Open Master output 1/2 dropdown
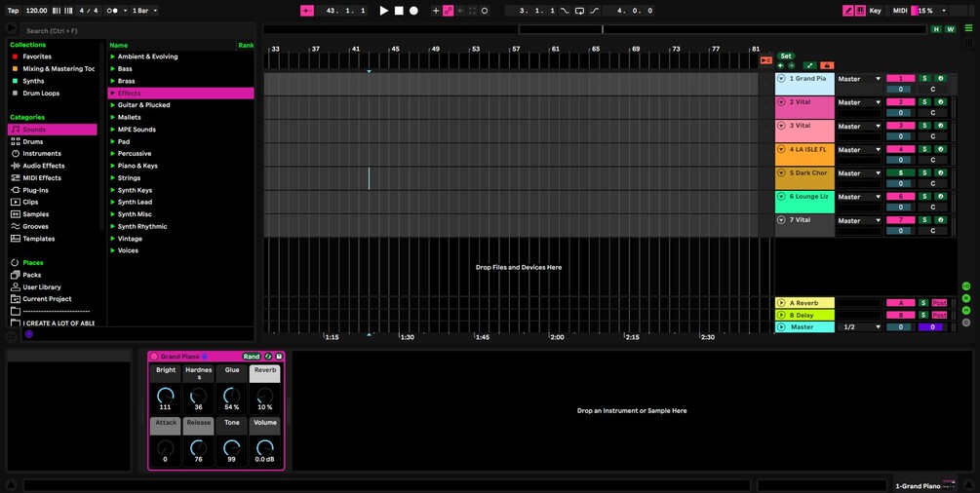This screenshot has width=980, height=493. click(x=859, y=326)
